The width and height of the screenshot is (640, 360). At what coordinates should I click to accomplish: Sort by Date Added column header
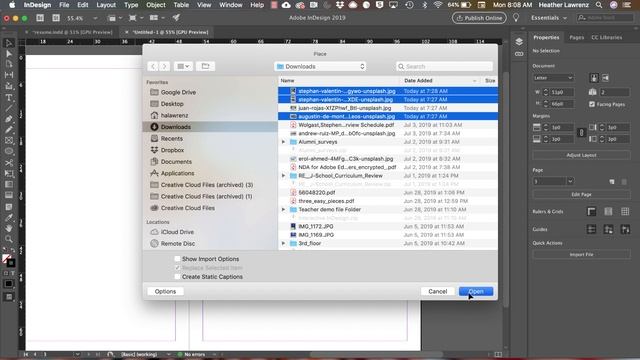point(440,81)
